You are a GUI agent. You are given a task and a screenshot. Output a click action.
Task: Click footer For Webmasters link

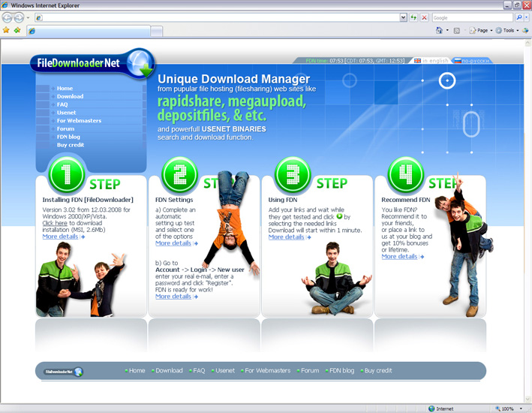(x=268, y=370)
